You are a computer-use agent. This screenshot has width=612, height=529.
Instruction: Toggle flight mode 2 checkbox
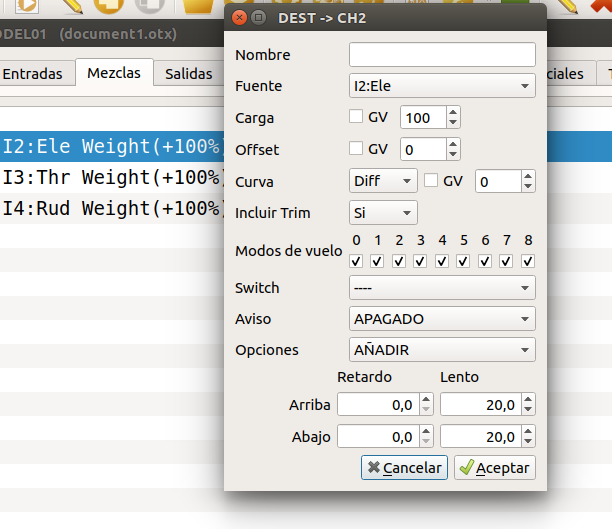399,261
